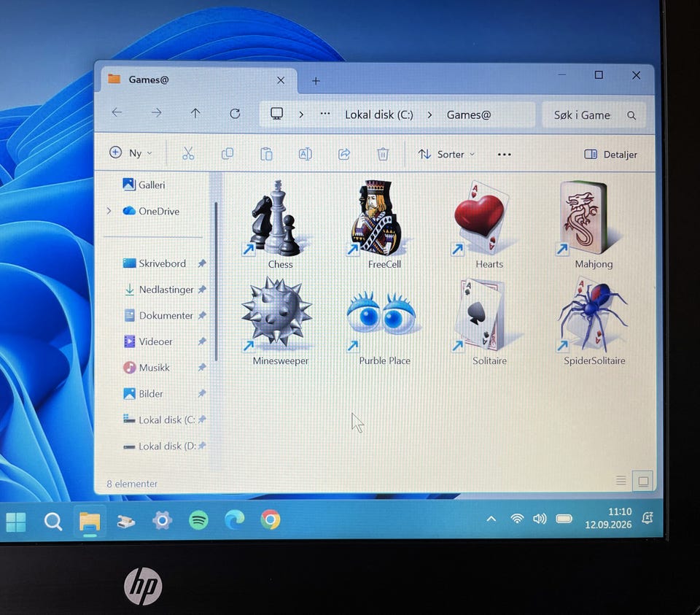Open Dokumenter in navigation pane

pos(158,316)
